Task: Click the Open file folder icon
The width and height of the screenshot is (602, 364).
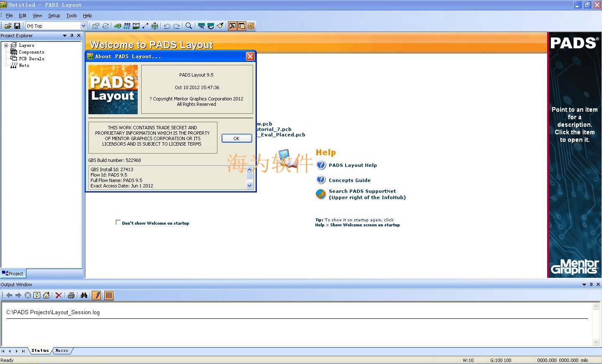Action: pyautogui.click(x=8, y=26)
